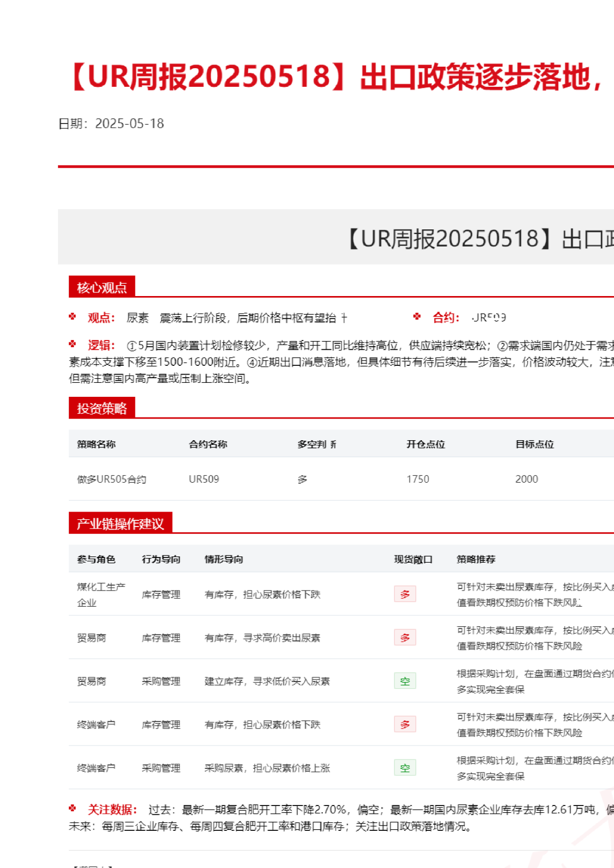Select the 投资策略 section header

click(102, 408)
